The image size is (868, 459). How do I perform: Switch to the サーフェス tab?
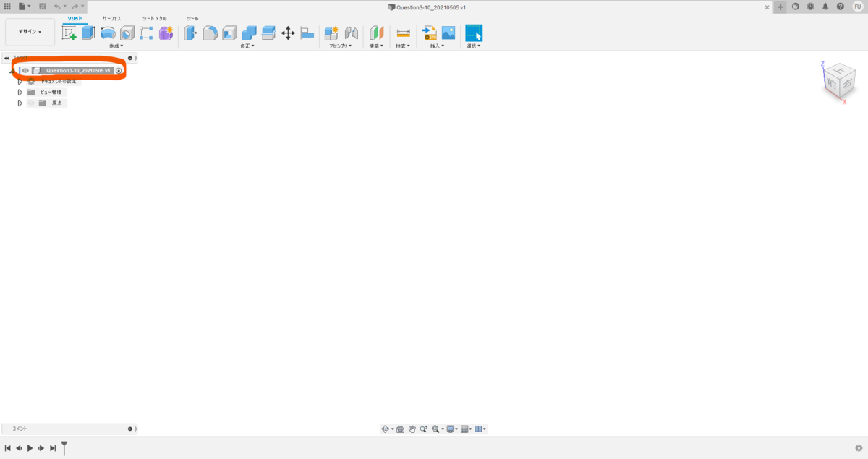tap(112, 17)
